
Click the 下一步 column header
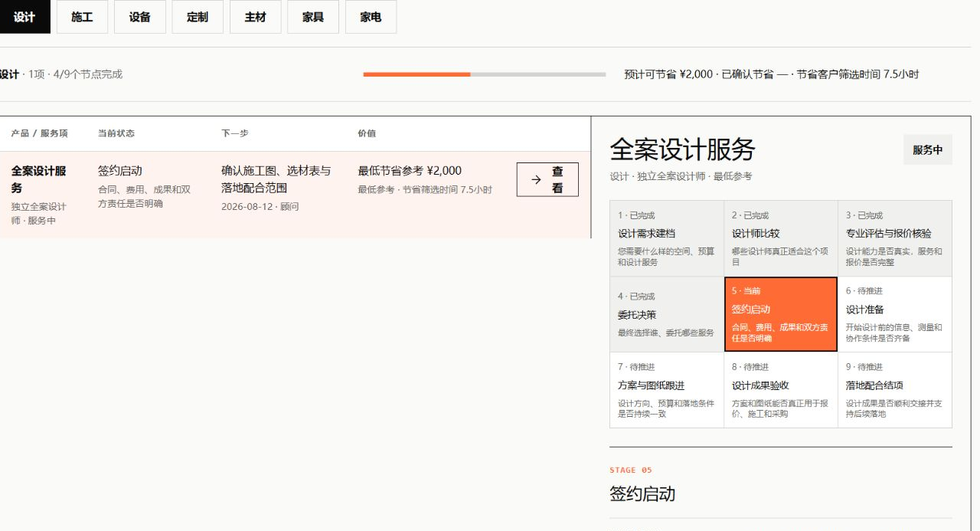click(235, 133)
